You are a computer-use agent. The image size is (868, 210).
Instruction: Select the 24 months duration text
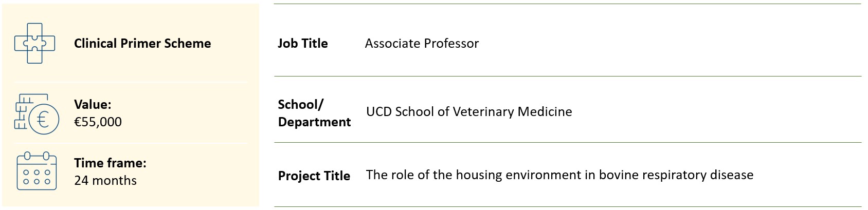pyautogui.click(x=105, y=180)
